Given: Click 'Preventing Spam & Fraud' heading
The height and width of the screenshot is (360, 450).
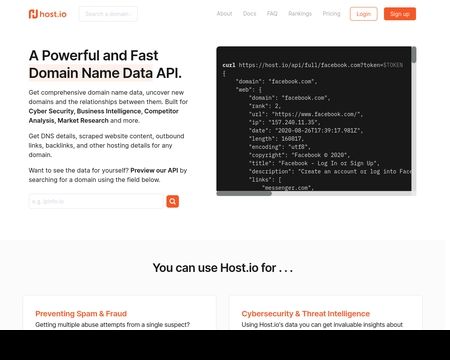Looking at the screenshot, I should (x=81, y=314).
